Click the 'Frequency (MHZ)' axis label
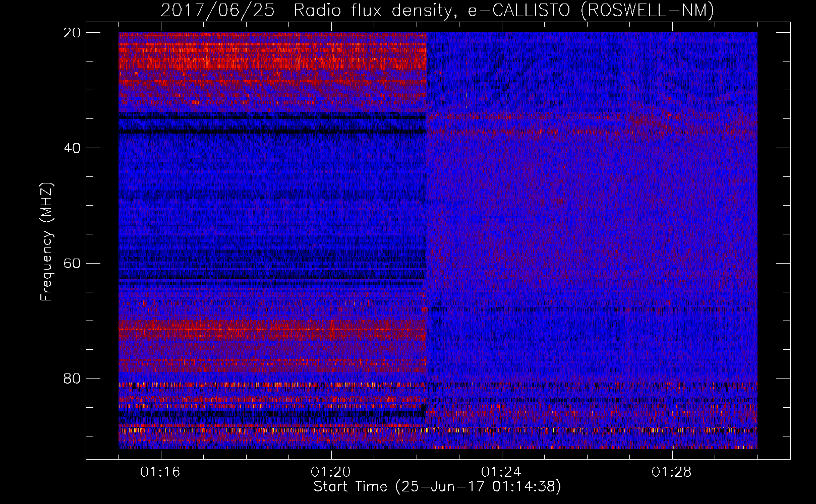Screen dimensions: 816x504 coord(46,242)
